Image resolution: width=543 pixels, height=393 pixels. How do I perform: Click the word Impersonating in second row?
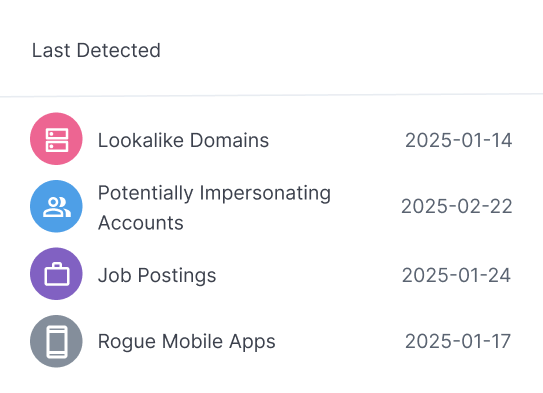[265, 193]
